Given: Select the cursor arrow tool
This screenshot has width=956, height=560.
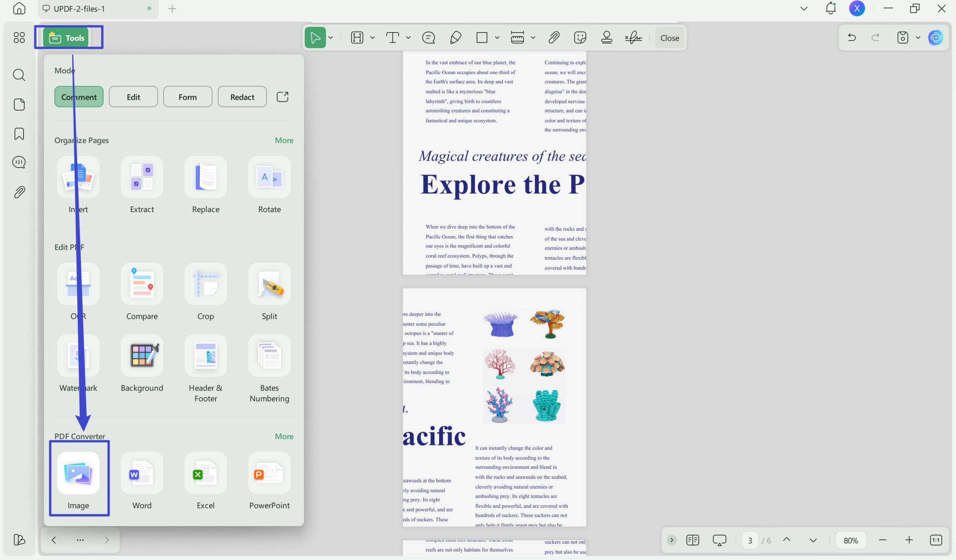Looking at the screenshot, I should pyautogui.click(x=315, y=38).
